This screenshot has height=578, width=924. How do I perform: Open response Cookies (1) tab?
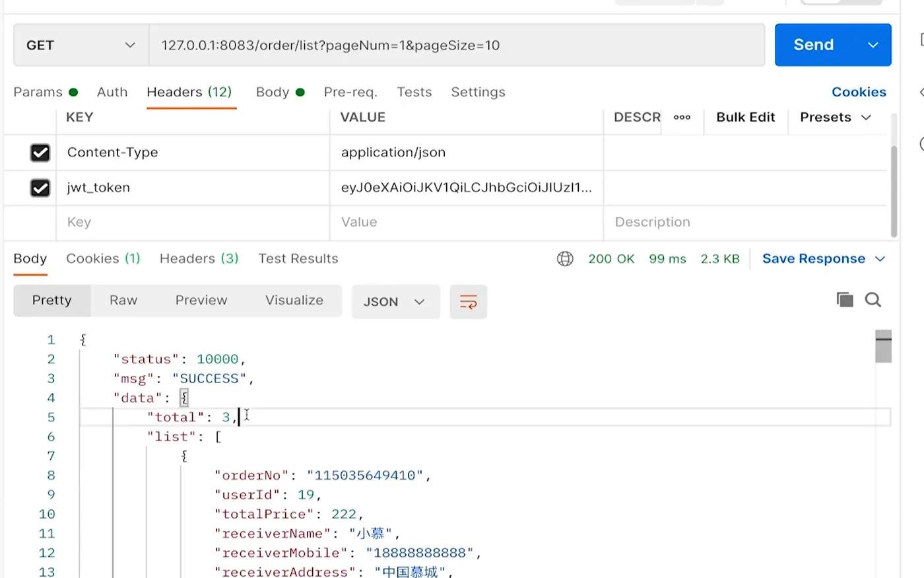pyautogui.click(x=103, y=259)
